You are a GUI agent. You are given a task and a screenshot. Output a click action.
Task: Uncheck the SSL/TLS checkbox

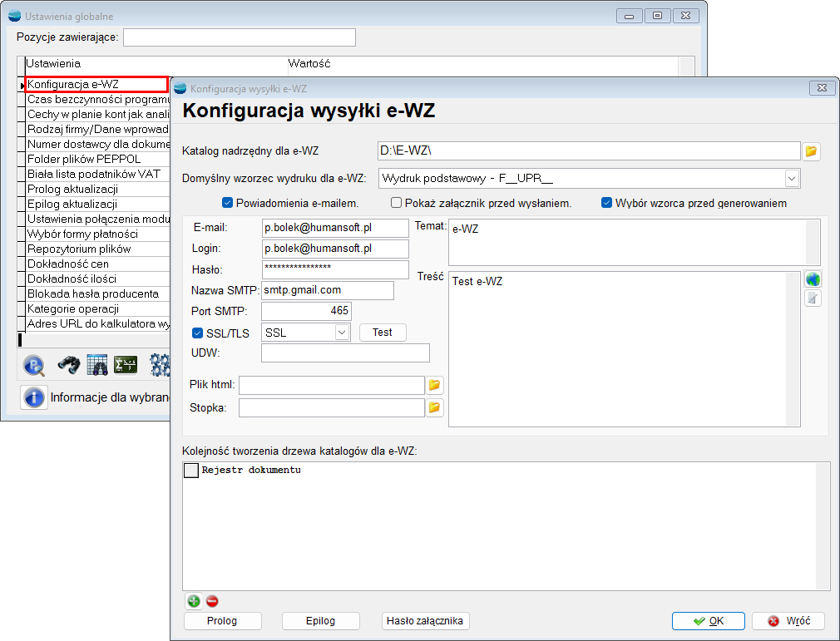[198, 333]
